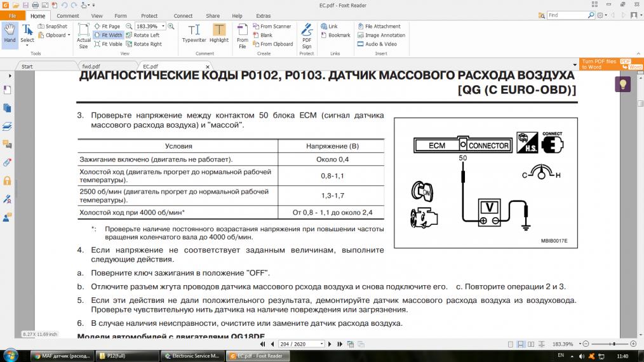Open the File menu
This screenshot has height=362, width=644.
(13, 16)
